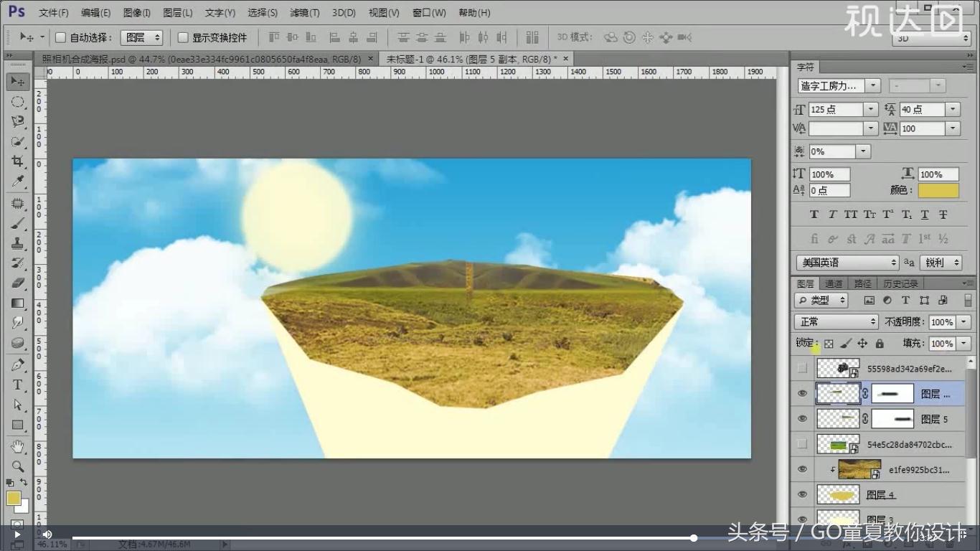The width and height of the screenshot is (980, 551).
Task: Switch to the 通道 channels tab
Action: 833,283
